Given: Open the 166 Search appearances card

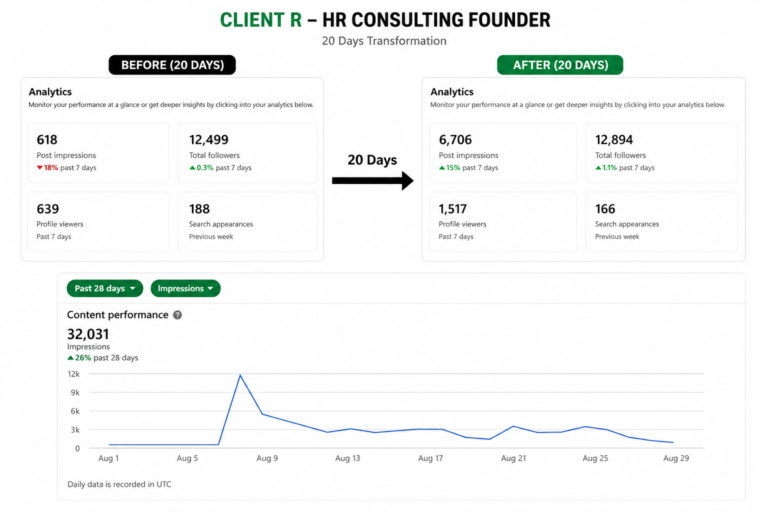Looking at the screenshot, I should (661, 222).
